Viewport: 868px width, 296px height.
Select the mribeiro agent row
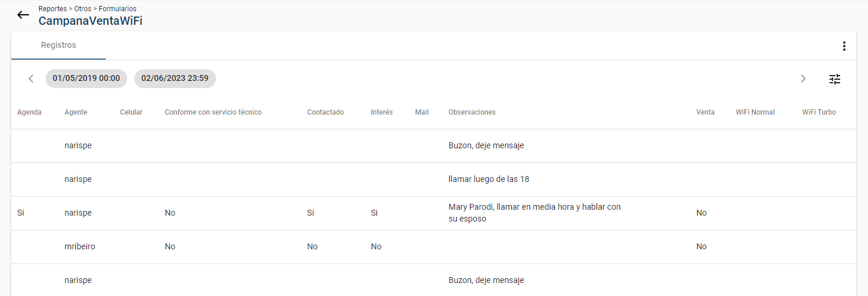tap(434, 247)
